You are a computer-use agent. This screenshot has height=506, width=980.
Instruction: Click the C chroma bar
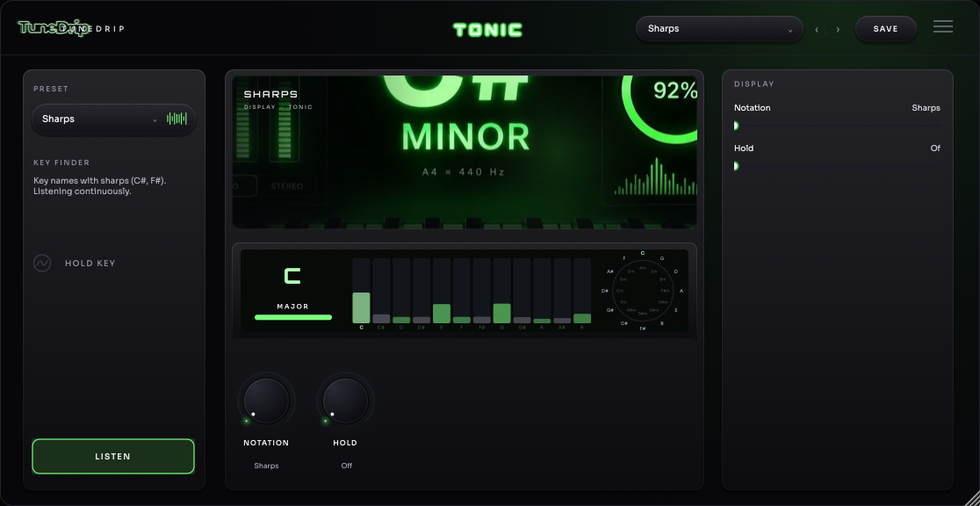pyautogui.click(x=361, y=291)
